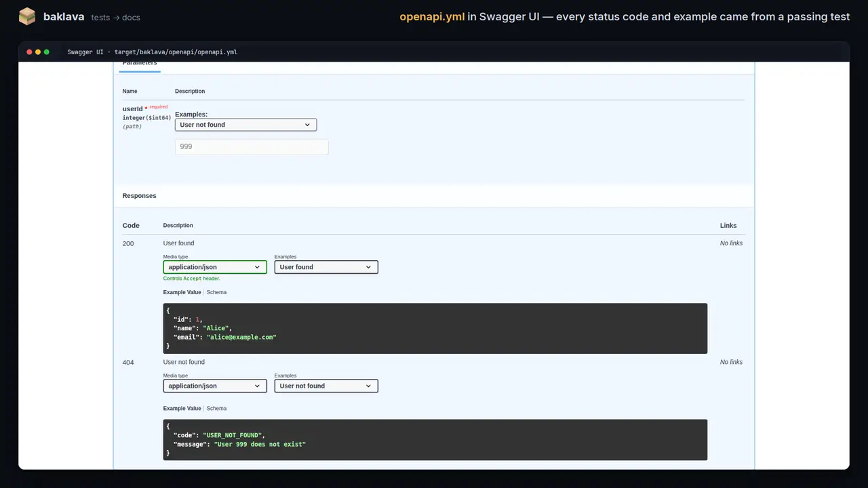Click the 'USER_NOT_FOUND' code value
Screen dimensions: 868x488
pyautogui.click(x=234, y=435)
